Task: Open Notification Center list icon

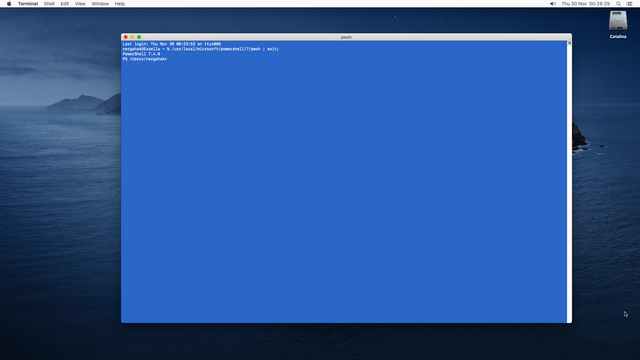Action: (629, 4)
